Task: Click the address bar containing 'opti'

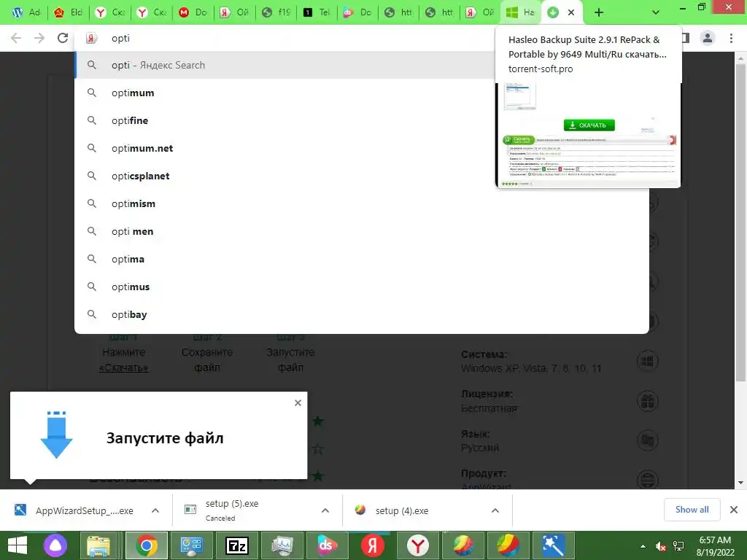Action: click(x=286, y=38)
